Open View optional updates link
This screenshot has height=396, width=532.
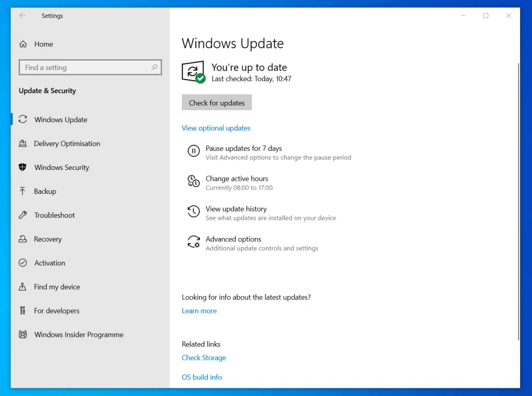click(216, 128)
